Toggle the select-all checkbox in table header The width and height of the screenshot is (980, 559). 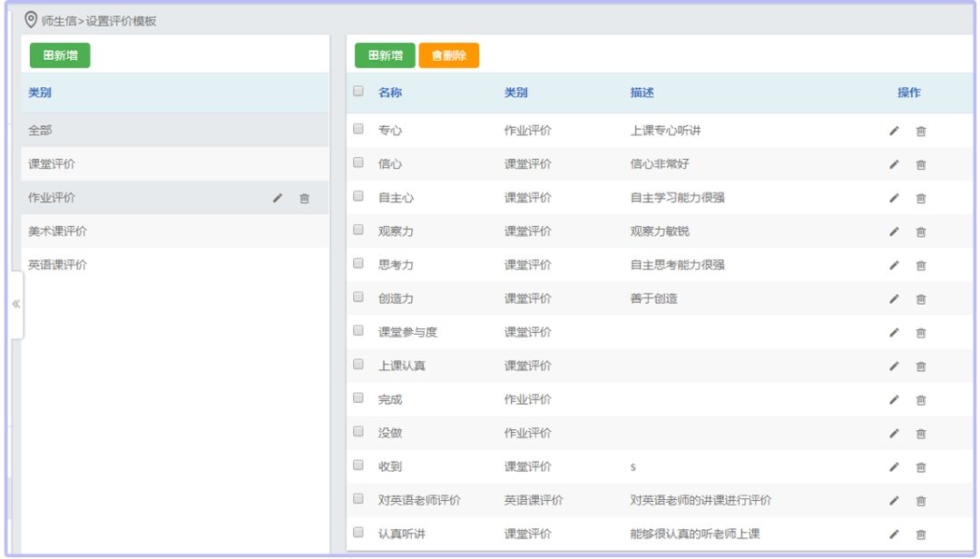pyautogui.click(x=358, y=92)
